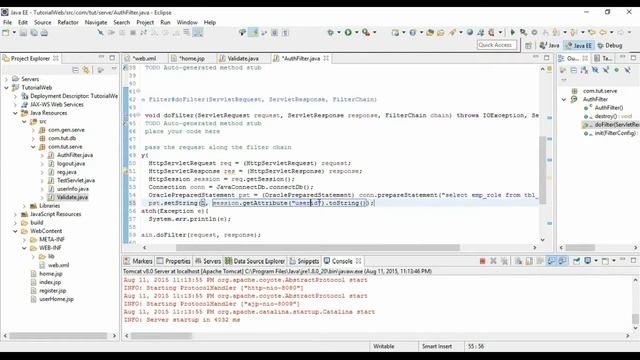Collapse the Java Resources node
Screen dimensions: 640x360
(x=16, y=113)
